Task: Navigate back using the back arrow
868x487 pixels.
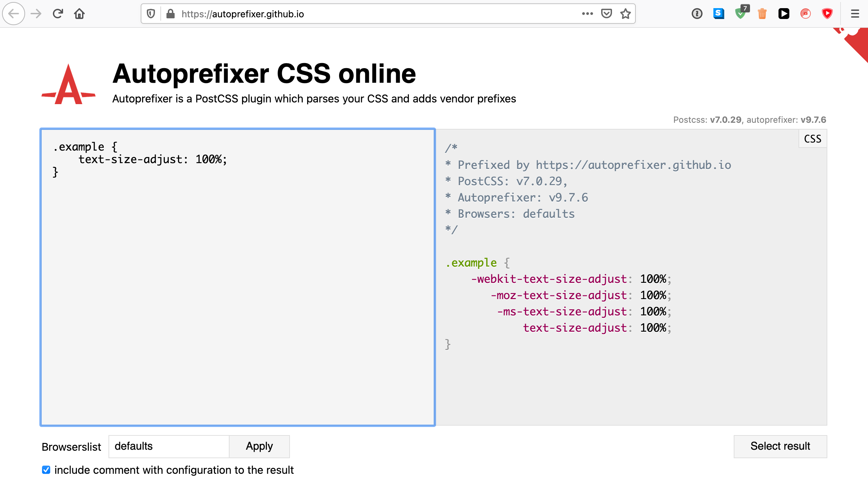Action: click(14, 14)
